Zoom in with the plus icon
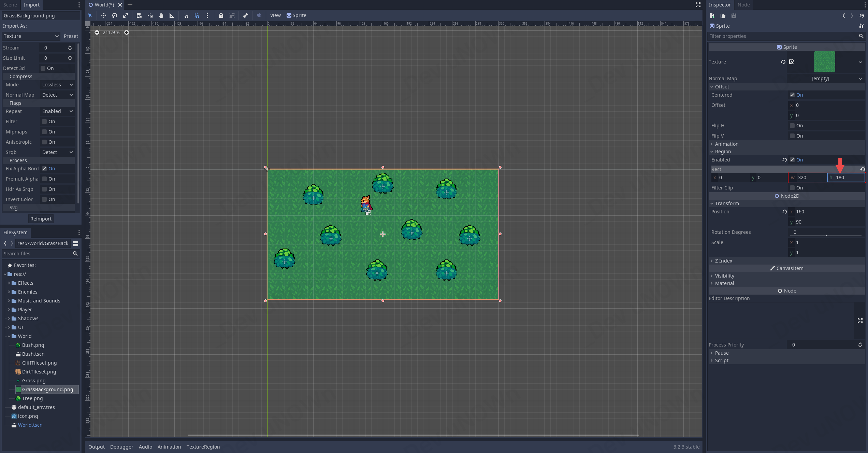The image size is (868, 453). (127, 32)
